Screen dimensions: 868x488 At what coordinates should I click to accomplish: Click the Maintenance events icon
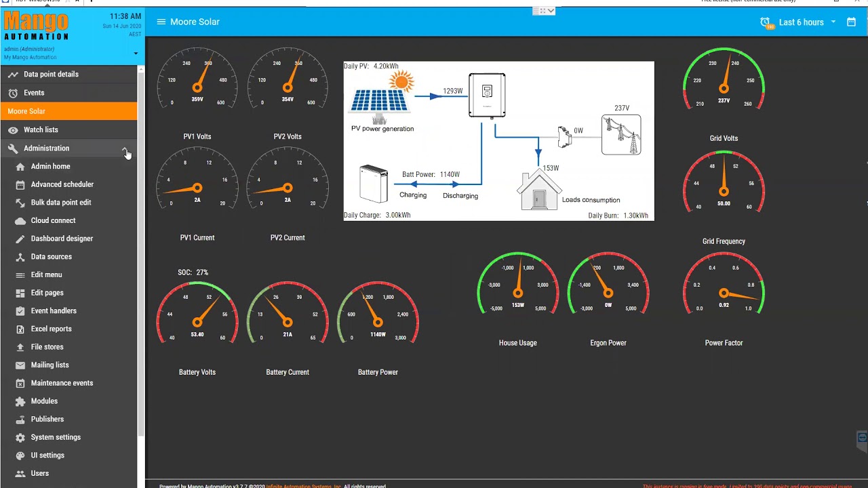[x=20, y=384]
